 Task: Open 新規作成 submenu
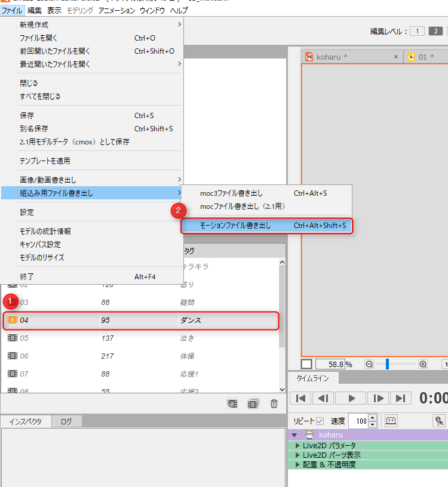pyautogui.click(x=92, y=24)
